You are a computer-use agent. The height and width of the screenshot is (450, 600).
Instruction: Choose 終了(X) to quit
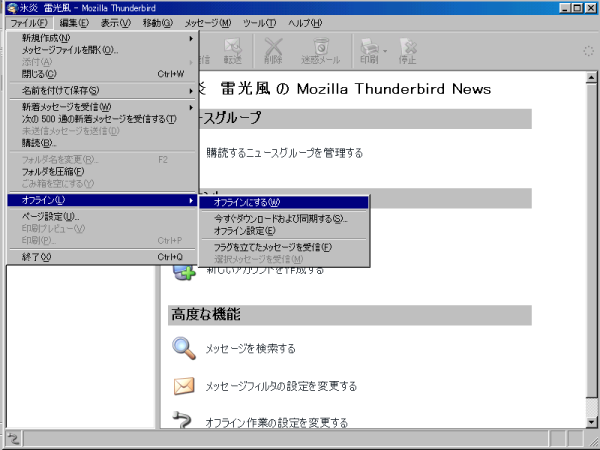(102, 257)
